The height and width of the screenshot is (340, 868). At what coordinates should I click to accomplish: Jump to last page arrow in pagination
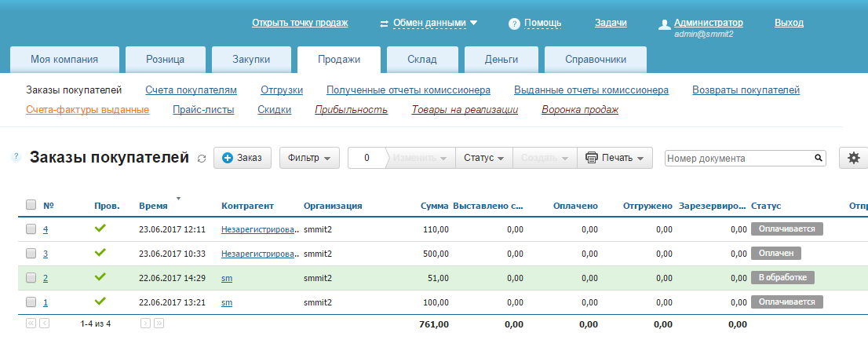click(159, 323)
